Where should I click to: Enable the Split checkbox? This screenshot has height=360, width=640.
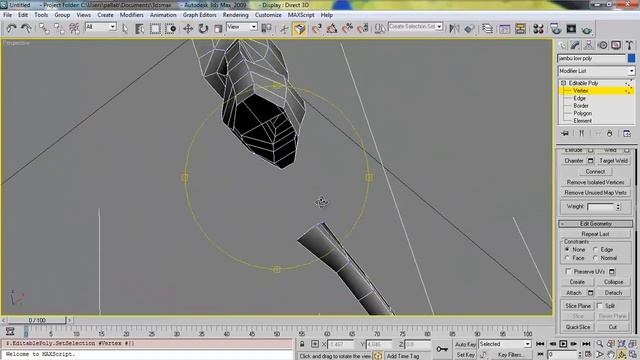(600, 306)
